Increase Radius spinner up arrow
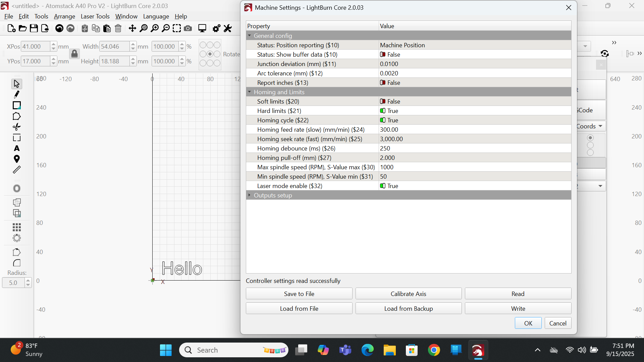The width and height of the screenshot is (644, 362). tap(28, 281)
